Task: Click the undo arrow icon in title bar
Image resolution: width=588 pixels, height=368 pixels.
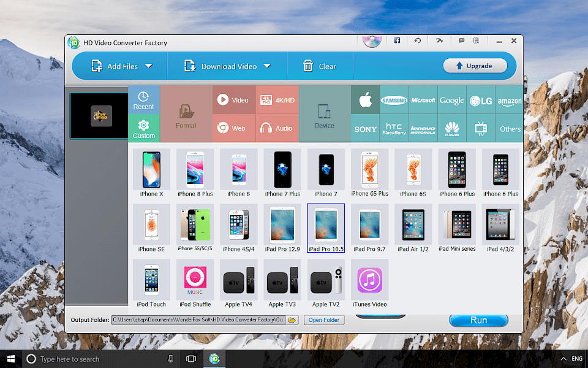Action: [x=417, y=40]
